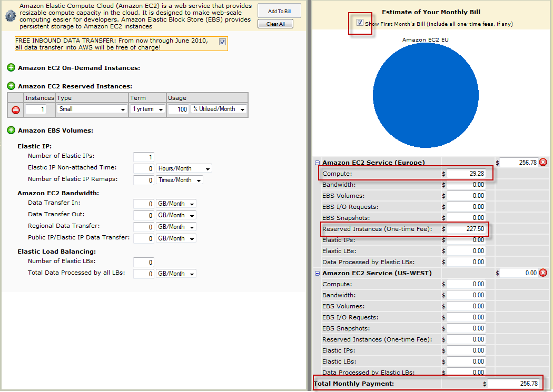The height and width of the screenshot is (392, 553).
Task: Collapse the Amazon EC2 Service (Europe) section
Action: coord(317,163)
